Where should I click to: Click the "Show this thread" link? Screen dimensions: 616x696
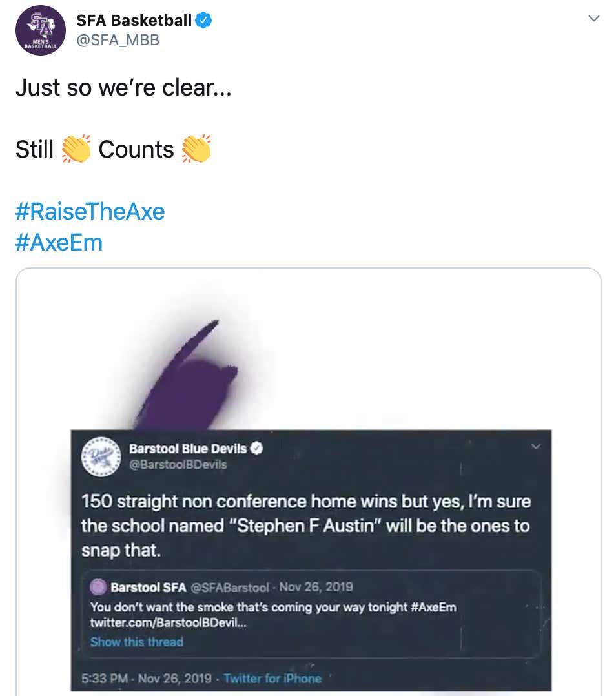coord(136,642)
